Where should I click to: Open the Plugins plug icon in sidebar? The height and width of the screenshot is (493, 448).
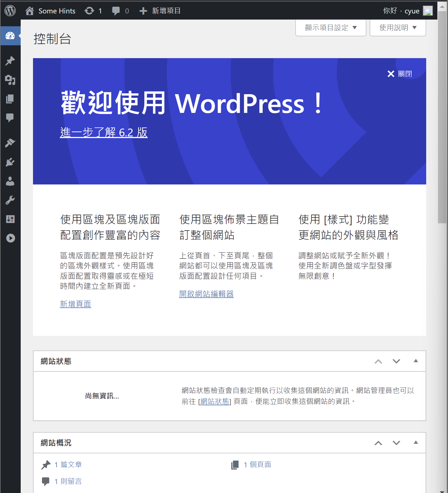click(10, 162)
